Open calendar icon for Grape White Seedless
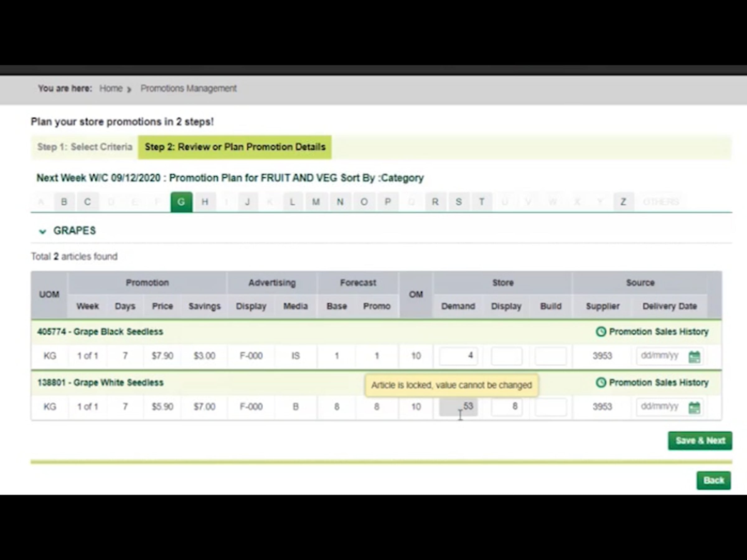 point(694,408)
